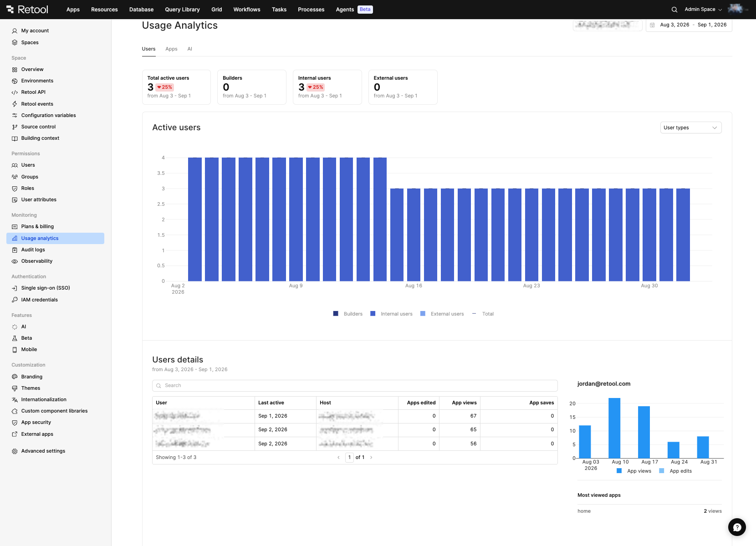Click the Plans & billing card icon
Image resolution: width=756 pixels, height=546 pixels.
[15, 227]
